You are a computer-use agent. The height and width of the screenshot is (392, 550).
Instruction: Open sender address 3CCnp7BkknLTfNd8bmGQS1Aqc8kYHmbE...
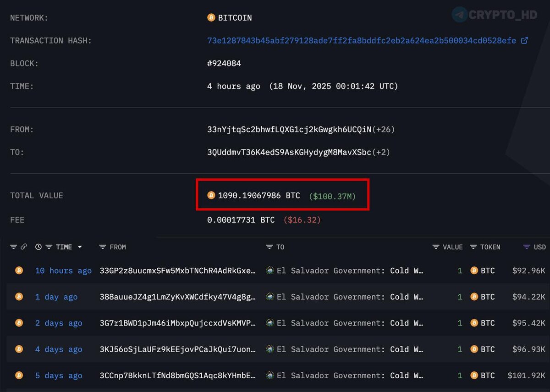[x=178, y=375]
